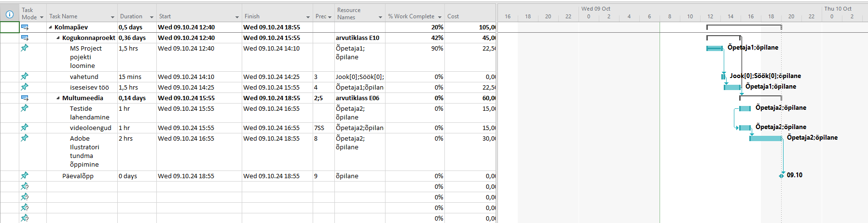Viewport: 868px width, 223px height.
Task: Click auto-scheduled icon in Kolmapäev row
Action: [25, 27]
